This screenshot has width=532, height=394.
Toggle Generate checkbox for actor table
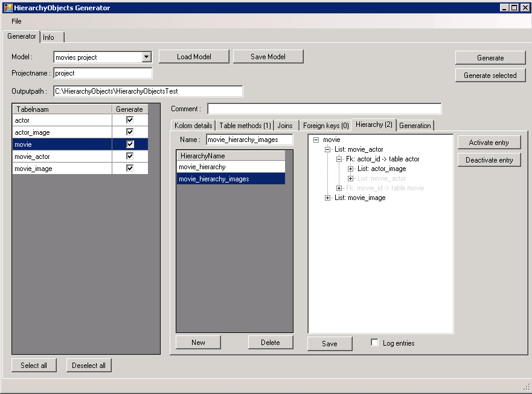[129, 120]
